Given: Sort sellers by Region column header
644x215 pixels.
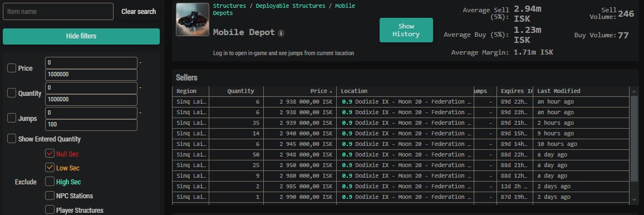Looking at the screenshot, I should point(190,91).
